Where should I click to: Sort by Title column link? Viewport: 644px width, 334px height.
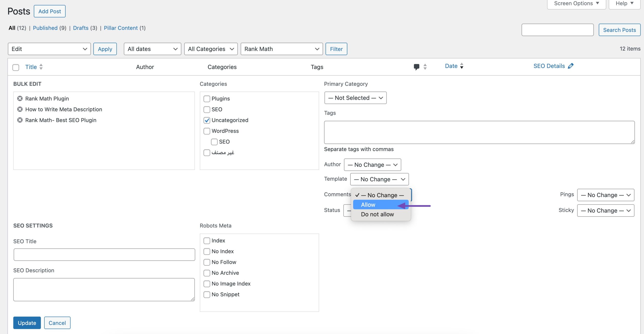pos(31,67)
